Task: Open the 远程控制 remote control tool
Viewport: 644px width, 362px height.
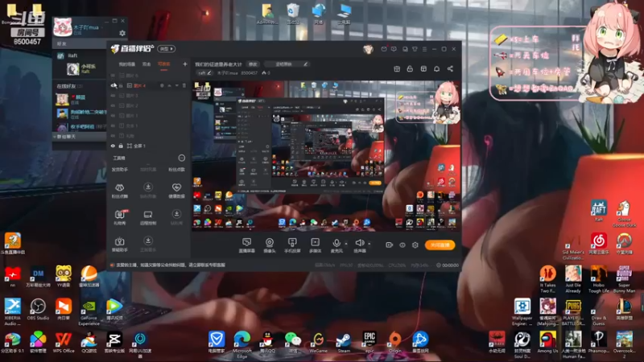Action: click(x=148, y=217)
